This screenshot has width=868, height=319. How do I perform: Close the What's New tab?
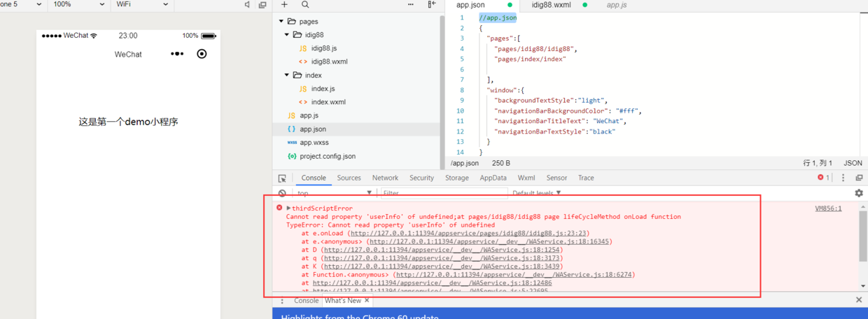point(367,300)
